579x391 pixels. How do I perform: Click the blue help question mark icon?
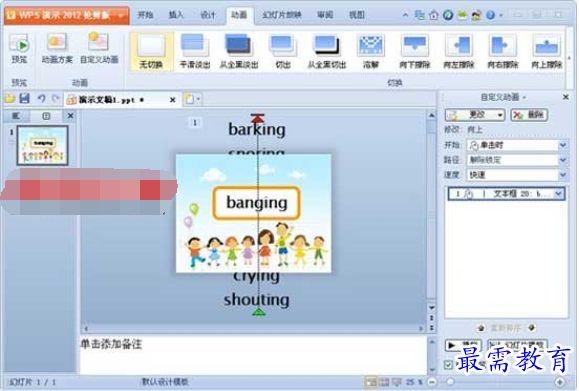tap(490, 15)
